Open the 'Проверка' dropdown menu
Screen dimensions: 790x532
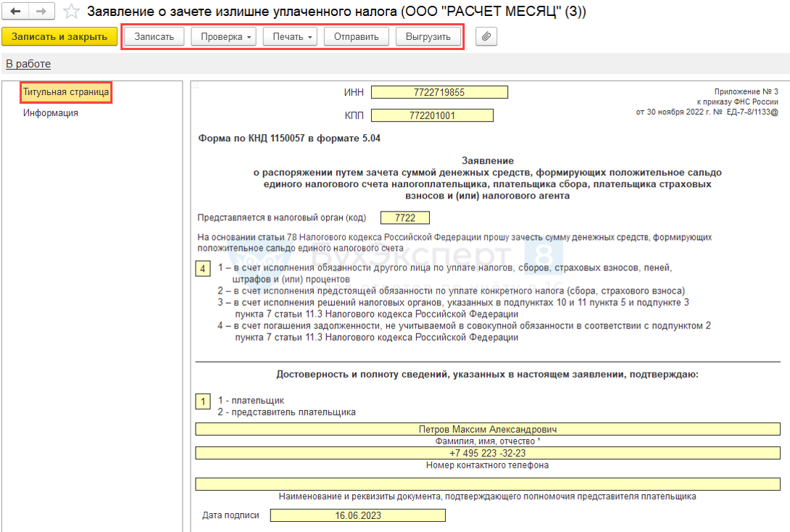coord(223,36)
